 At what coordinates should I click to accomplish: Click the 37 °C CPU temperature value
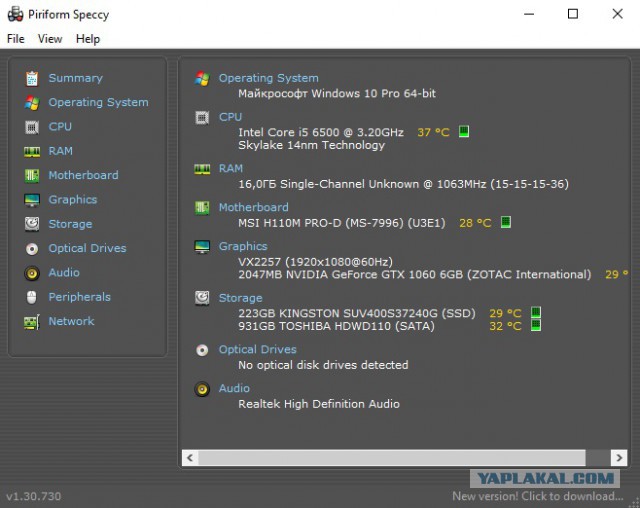pos(433,132)
